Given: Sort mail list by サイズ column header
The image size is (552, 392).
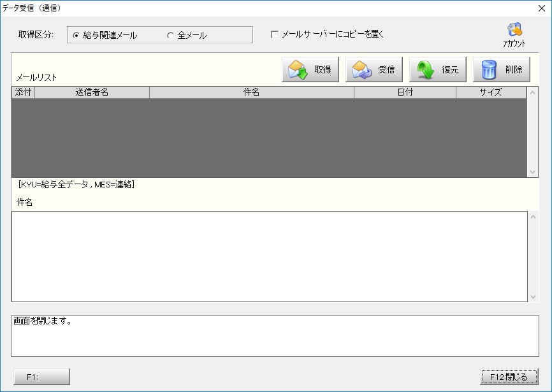Looking at the screenshot, I should click(x=491, y=92).
